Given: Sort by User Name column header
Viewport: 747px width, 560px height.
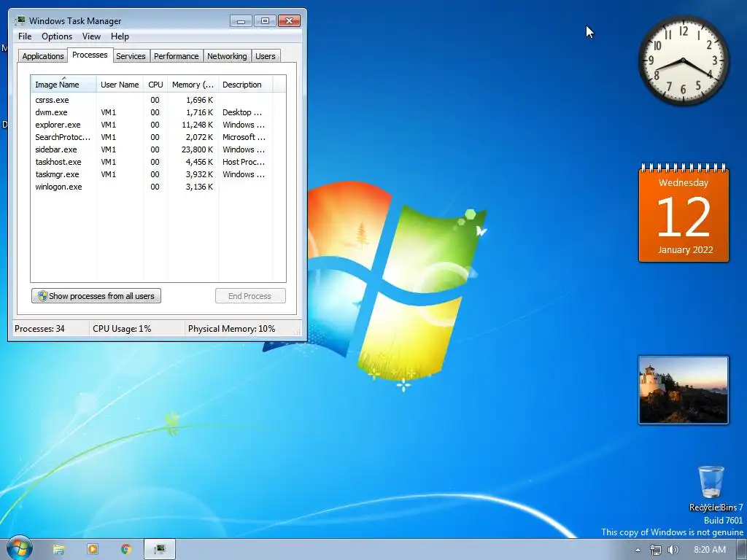Looking at the screenshot, I should tap(120, 85).
